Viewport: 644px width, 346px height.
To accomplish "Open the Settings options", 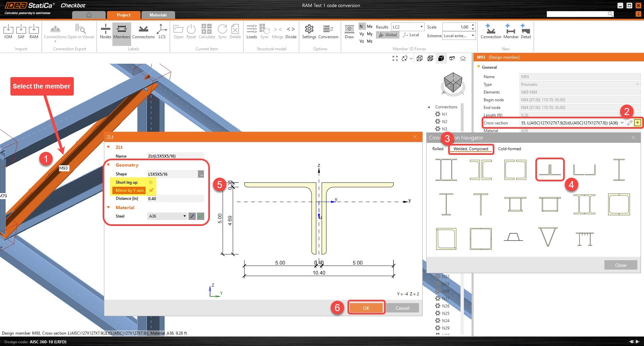I will [x=309, y=32].
